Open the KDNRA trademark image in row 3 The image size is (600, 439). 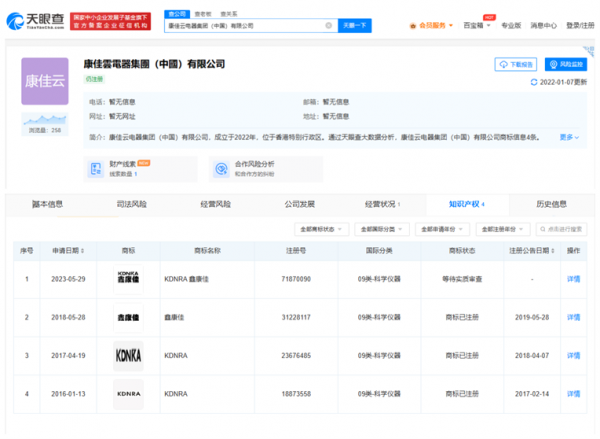[x=128, y=356]
